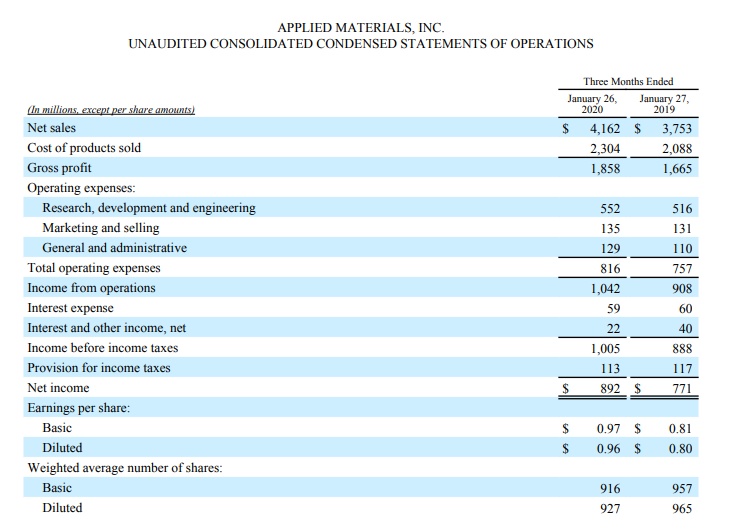
Task: Select tax provision value 117
Action: 682,369
